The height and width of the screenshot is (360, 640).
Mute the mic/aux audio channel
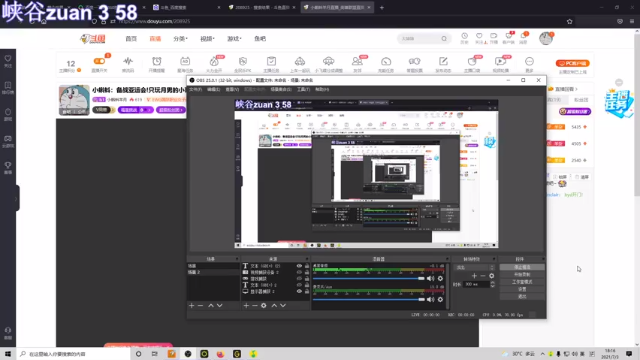(x=430, y=300)
